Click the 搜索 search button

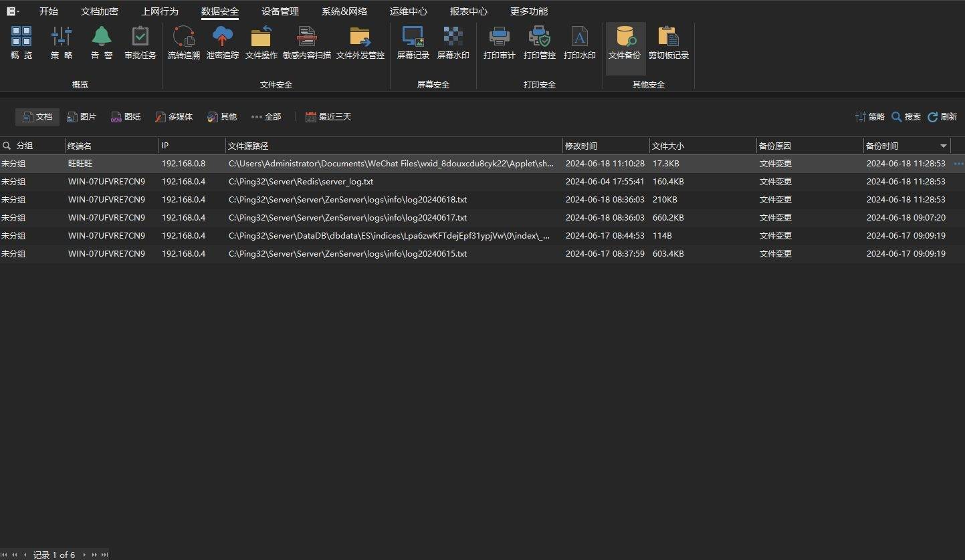[906, 117]
